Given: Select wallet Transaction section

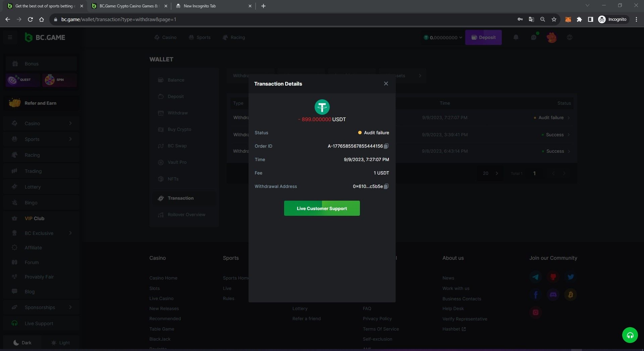Looking at the screenshot, I should tap(184, 198).
